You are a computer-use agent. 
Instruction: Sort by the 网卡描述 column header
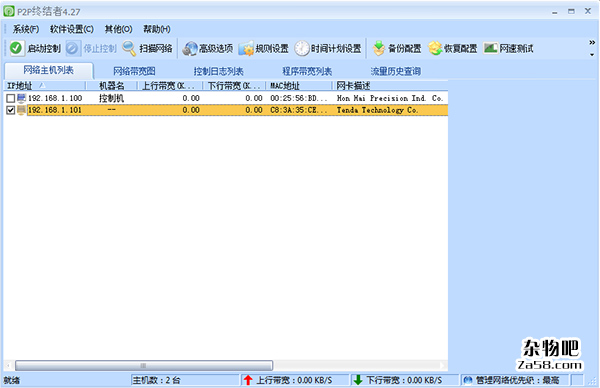tap(390, 86)
